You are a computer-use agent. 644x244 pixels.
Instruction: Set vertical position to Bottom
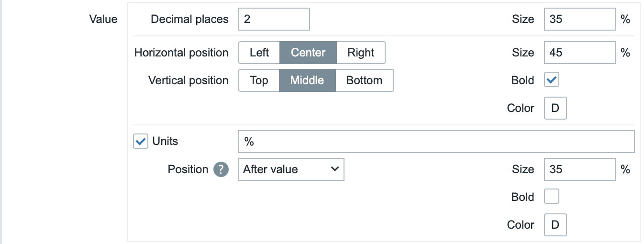pyautogui.click(x=364, y=80)
